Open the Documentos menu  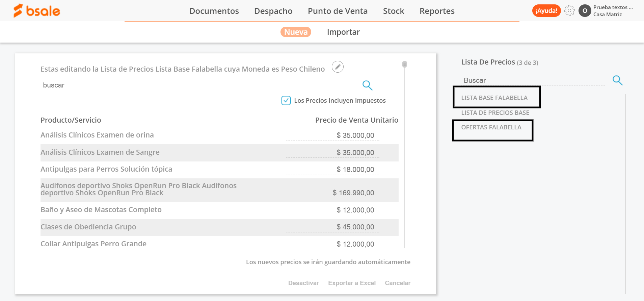pos(214,11)
